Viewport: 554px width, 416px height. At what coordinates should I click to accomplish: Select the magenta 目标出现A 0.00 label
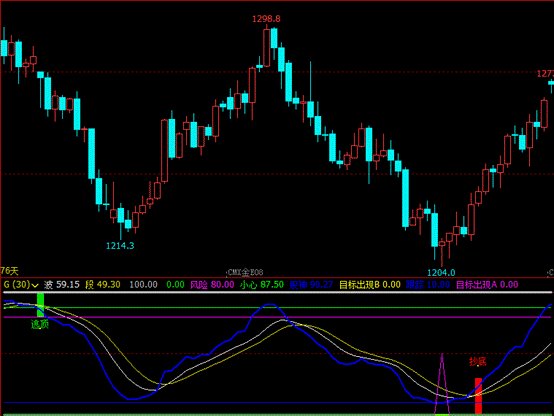click(487, 285)
